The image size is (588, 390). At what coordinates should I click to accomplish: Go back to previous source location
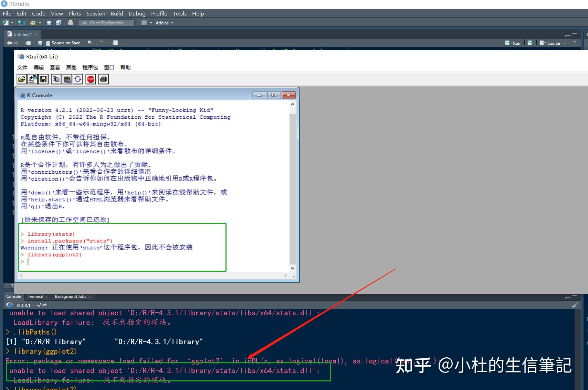click(x=9, y=43)
